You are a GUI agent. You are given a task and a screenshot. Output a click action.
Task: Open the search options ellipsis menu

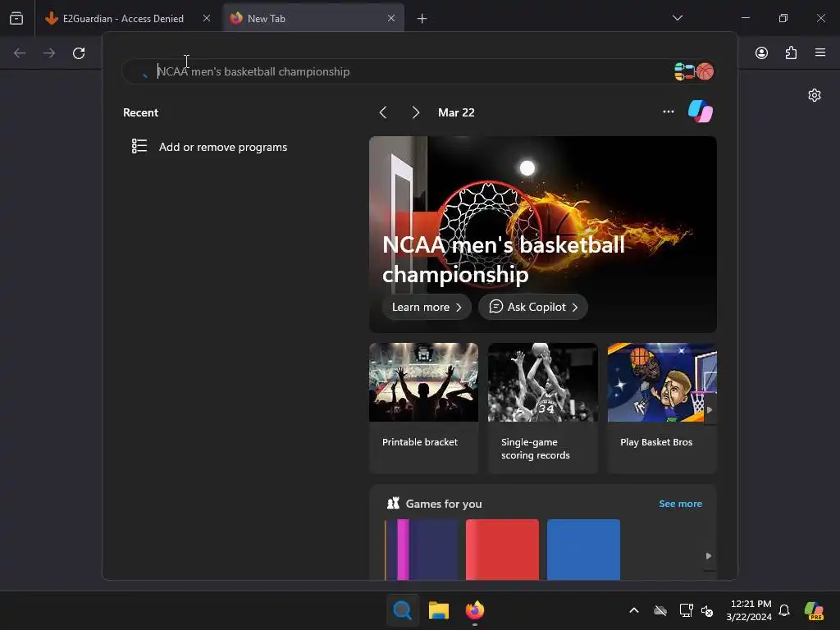668,112
